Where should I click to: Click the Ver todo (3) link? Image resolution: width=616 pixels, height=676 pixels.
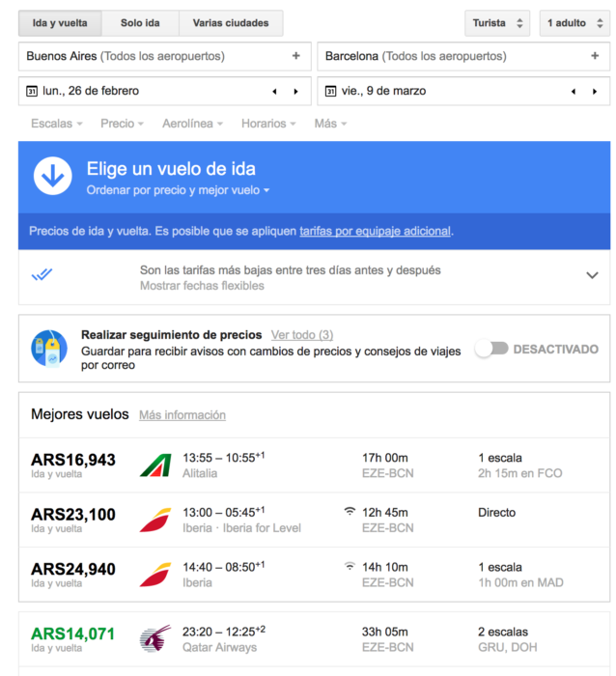(x=302, y=335)
